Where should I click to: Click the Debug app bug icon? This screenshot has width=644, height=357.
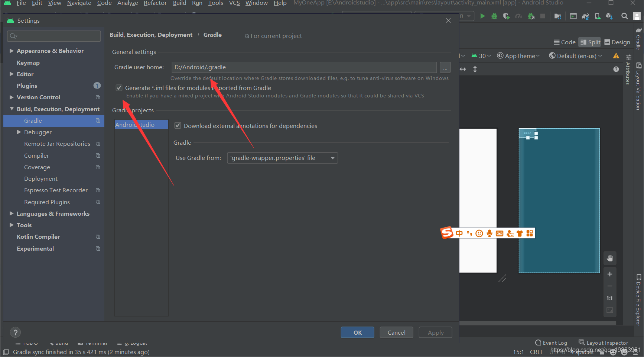pyautogui.click(x=494, y=16)
